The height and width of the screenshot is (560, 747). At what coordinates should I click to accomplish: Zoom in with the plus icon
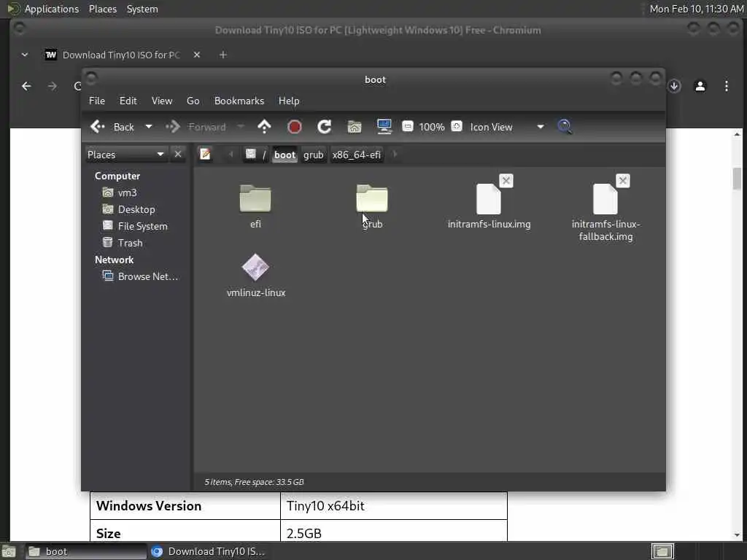457,126
